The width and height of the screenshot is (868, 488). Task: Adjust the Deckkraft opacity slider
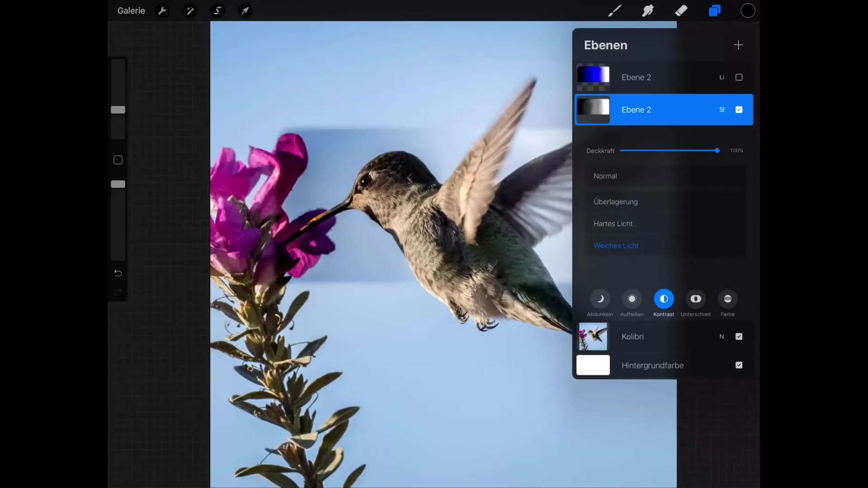669,150
